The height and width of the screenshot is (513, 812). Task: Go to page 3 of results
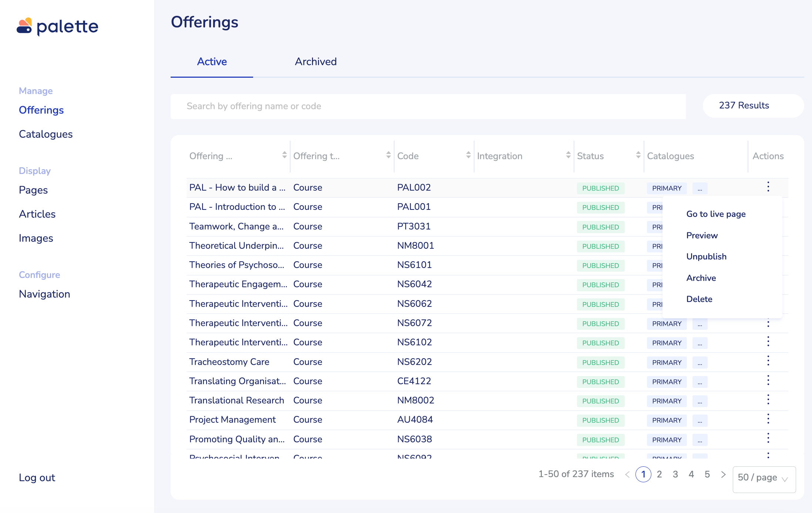tap(675, 474)
